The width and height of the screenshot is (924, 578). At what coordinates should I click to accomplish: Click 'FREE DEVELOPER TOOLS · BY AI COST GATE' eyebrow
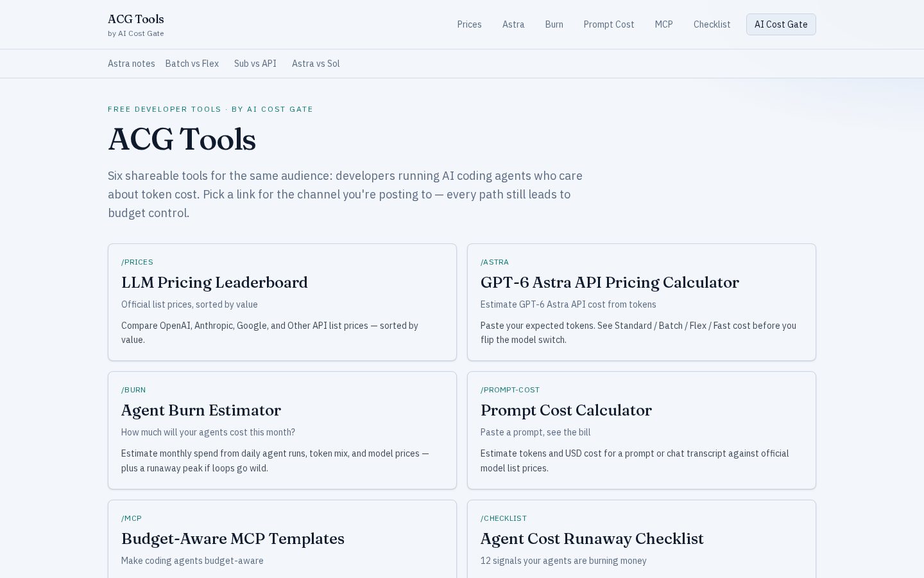click(210, 109)
